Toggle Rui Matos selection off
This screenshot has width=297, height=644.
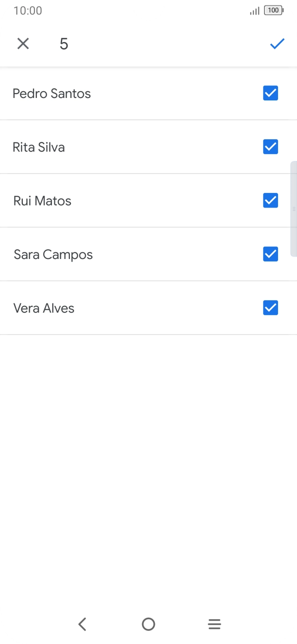[270, 200]
